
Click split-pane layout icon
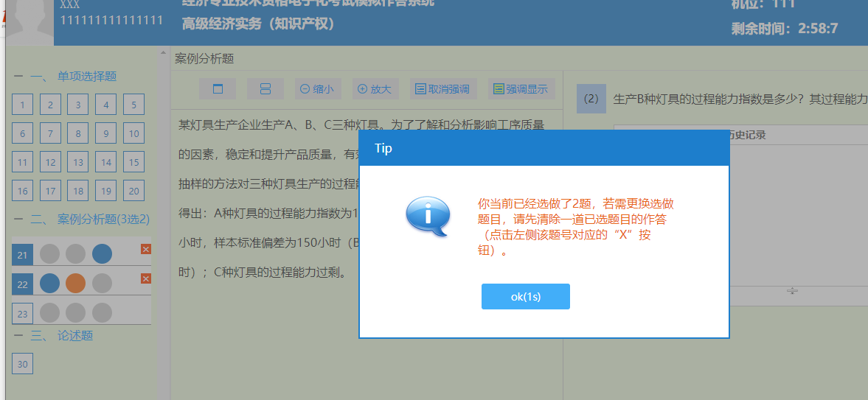(265, 88)
